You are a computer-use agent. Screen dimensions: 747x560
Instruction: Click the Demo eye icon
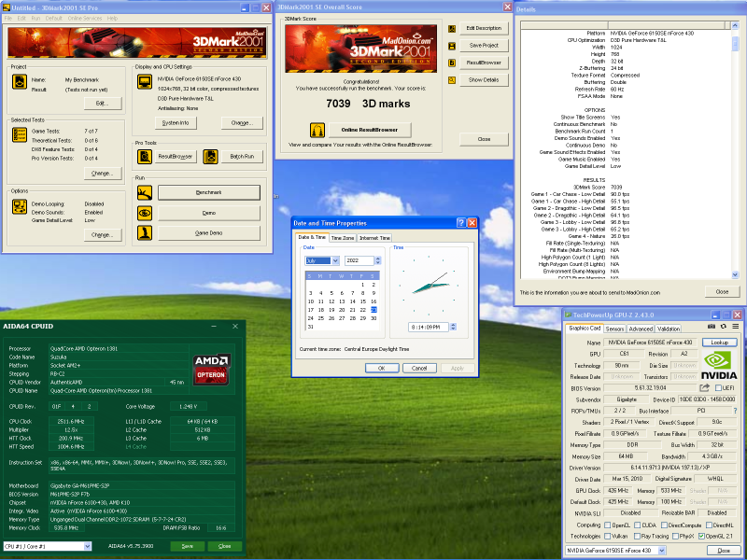point(145,213)
